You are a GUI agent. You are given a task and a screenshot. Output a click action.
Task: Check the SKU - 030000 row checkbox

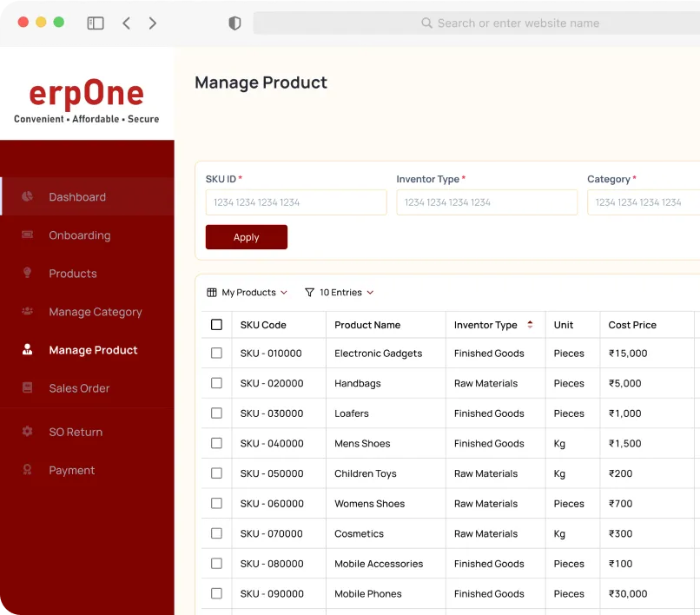(216, 413)
